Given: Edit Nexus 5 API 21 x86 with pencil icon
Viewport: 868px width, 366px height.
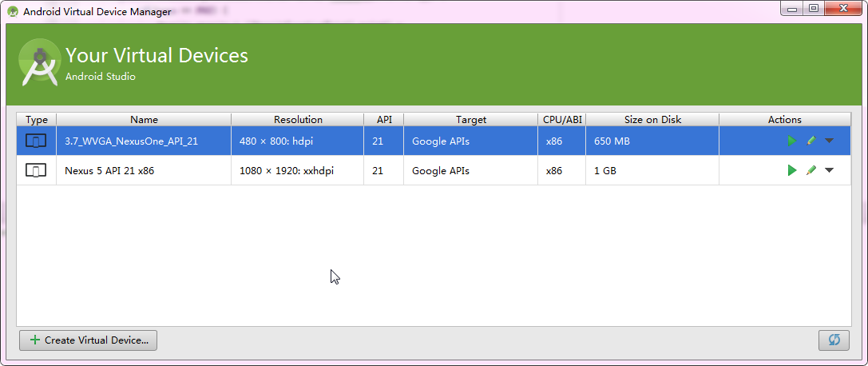Looking at the screenshot, I should 811,170.
